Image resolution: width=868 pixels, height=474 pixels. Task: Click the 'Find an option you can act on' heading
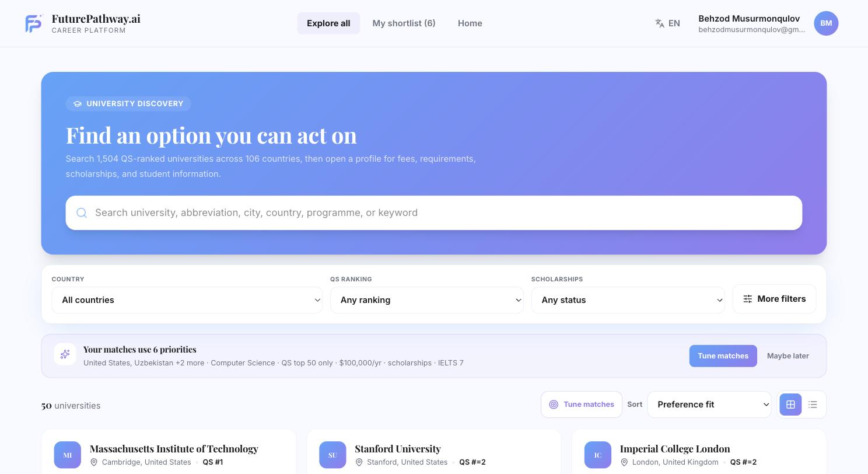211,135
